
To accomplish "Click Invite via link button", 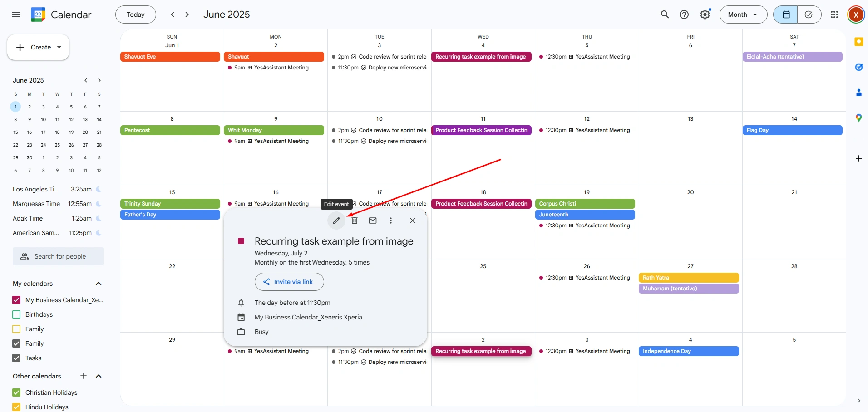I will pos(289,282).
